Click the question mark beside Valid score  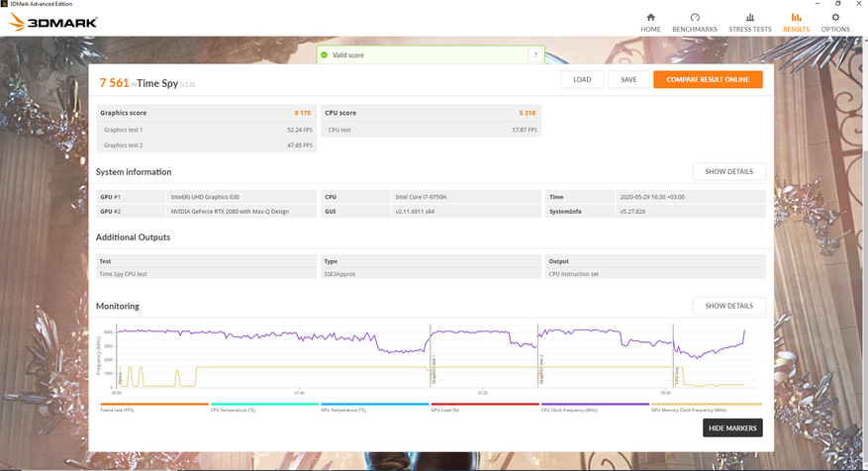point(535,55)
